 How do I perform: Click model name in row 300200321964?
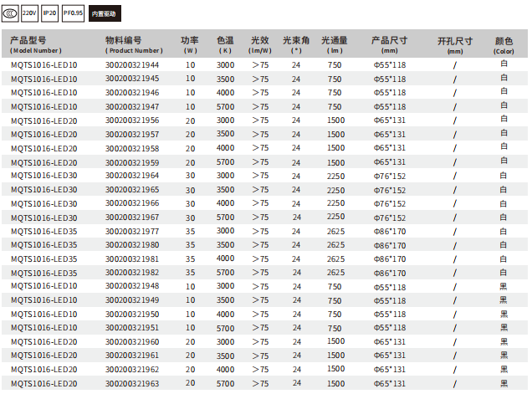coord(44,176)
